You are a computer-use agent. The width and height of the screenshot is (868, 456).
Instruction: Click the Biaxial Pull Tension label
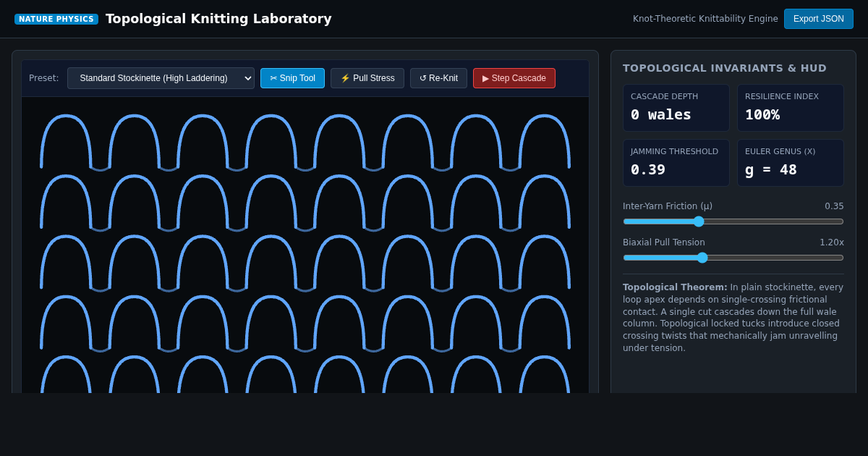coord(664,242)
